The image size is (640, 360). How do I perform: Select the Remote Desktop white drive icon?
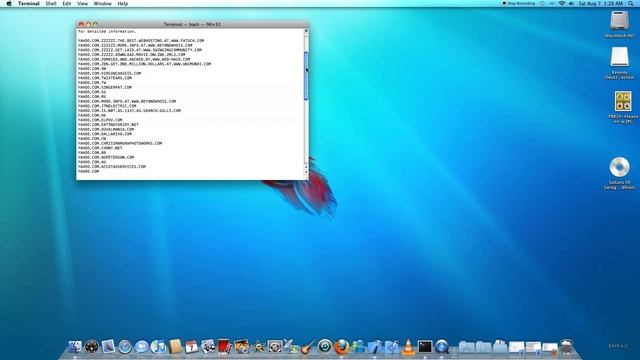[620, 57]
